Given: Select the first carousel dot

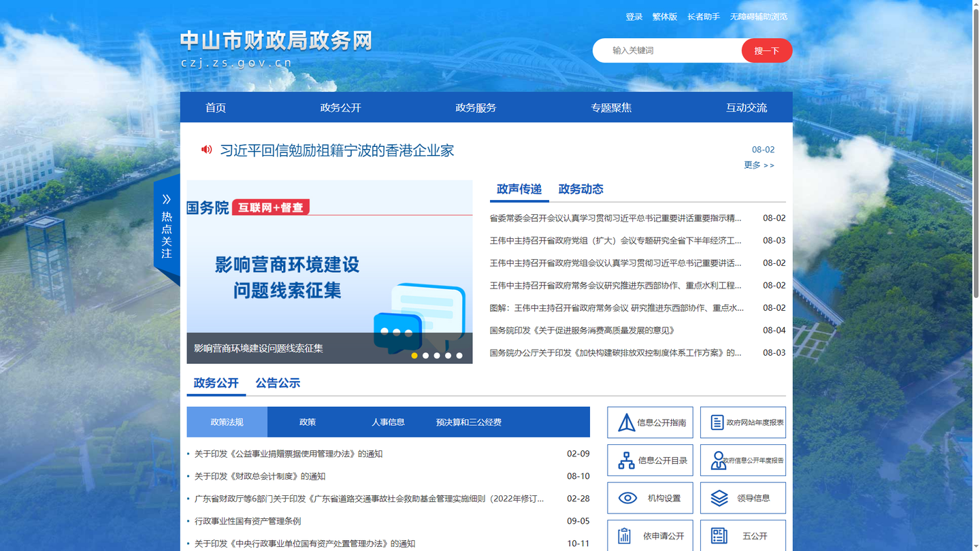Looking at the screenshot, I should click(x=414, y=356).
